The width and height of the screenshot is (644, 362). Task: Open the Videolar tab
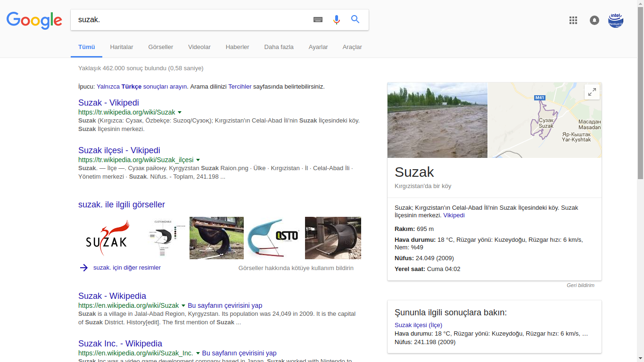(199, 47)
